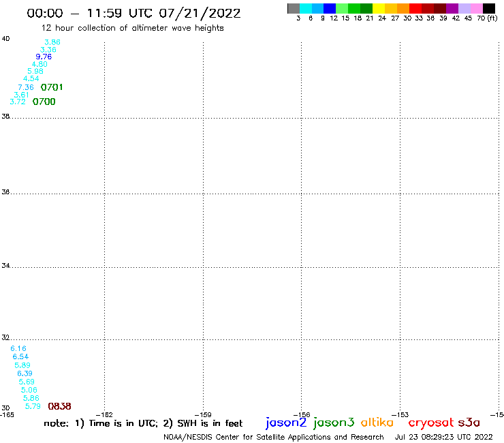Click the 5.89 wave height value

pyautogui.click(x=22, y=365)
